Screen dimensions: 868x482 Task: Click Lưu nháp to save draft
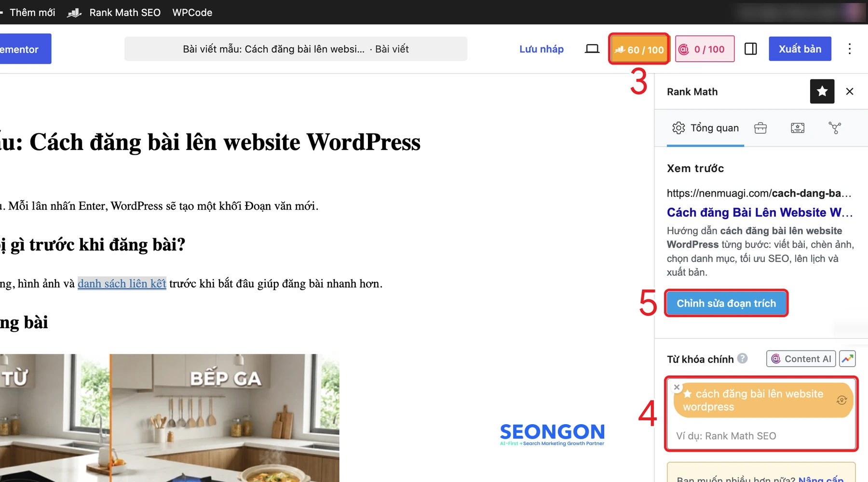pyautogui.click(x=542, y=49)
